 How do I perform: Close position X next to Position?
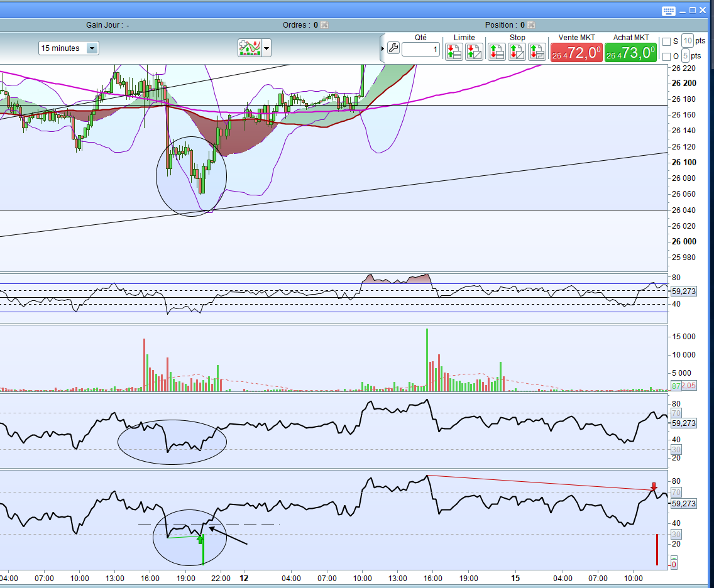pyautogui.click(x=531, y=25)
